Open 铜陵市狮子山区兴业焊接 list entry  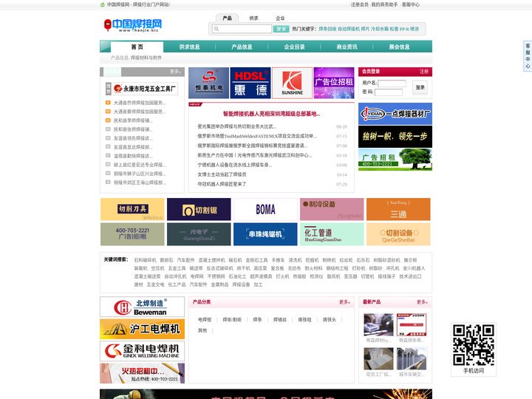(140, 174)
